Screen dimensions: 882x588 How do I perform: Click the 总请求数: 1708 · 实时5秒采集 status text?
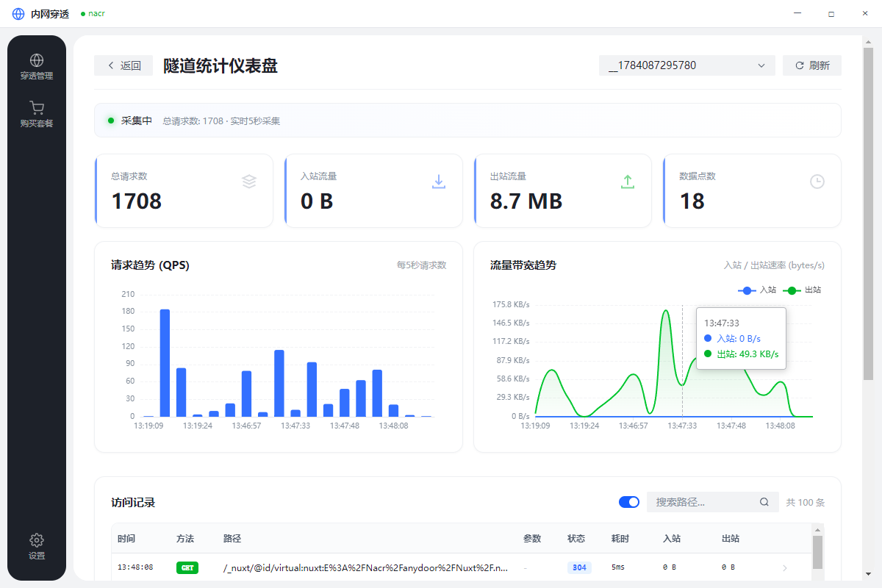(x=221, y=121)
